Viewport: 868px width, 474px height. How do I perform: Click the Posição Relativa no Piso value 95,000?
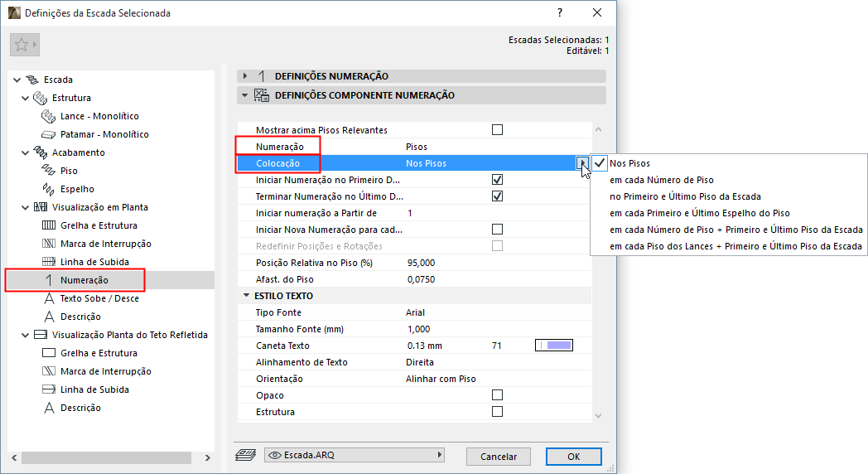click(422, 263)
